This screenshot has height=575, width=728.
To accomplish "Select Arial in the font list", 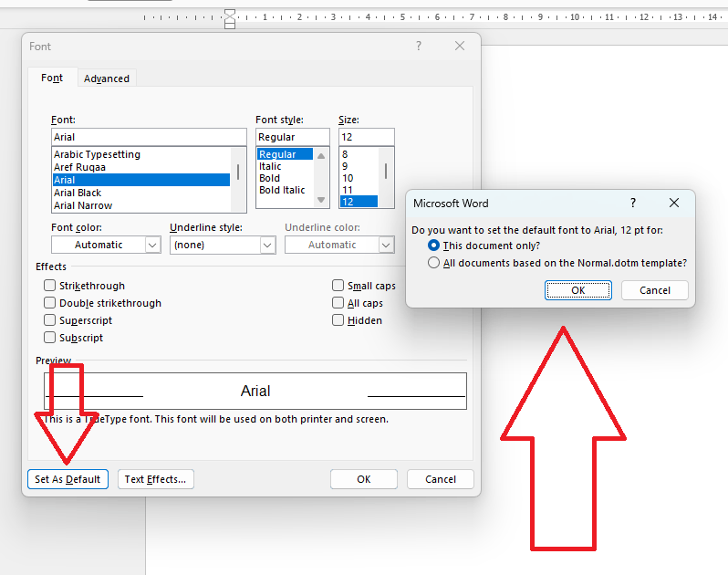I will [141, 180].
